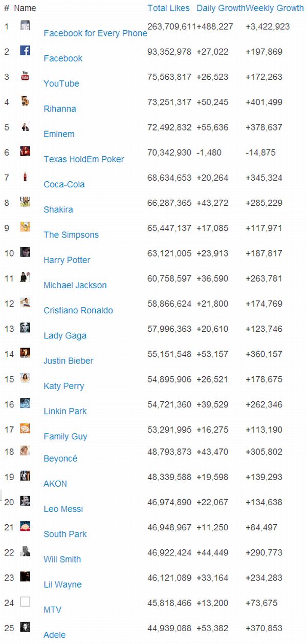This screenshot has height=644, width=307.
Task: Sort by Weekly Growth column header
Action: (x=275, y=8)
